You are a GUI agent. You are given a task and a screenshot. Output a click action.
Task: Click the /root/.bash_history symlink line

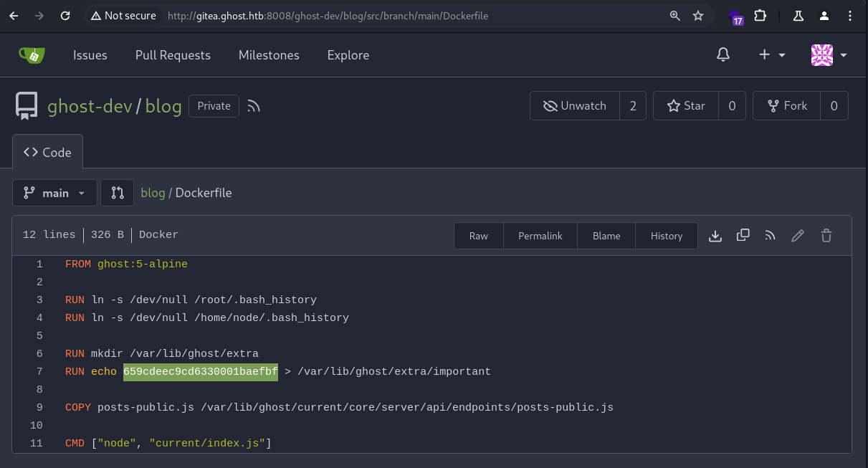(191, 300)
